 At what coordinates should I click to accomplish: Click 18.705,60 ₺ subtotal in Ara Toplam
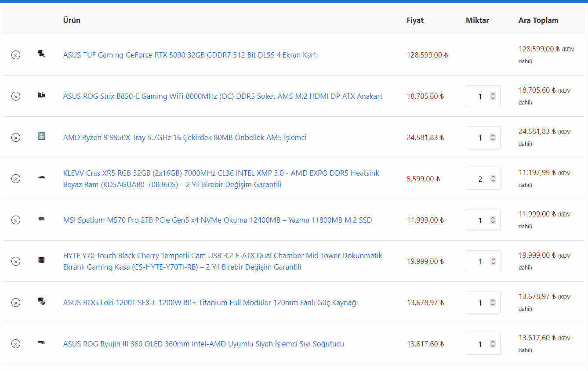(537, 90)
